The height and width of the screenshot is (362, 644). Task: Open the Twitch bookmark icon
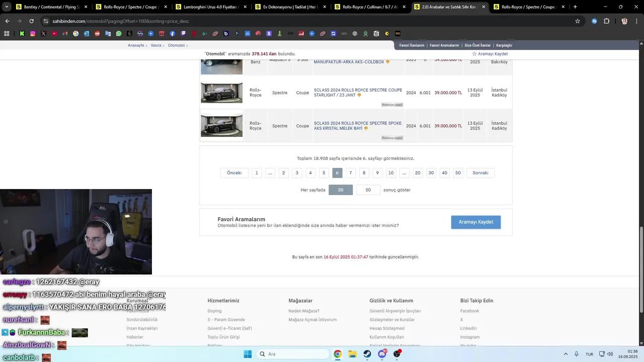coord(183,34)
